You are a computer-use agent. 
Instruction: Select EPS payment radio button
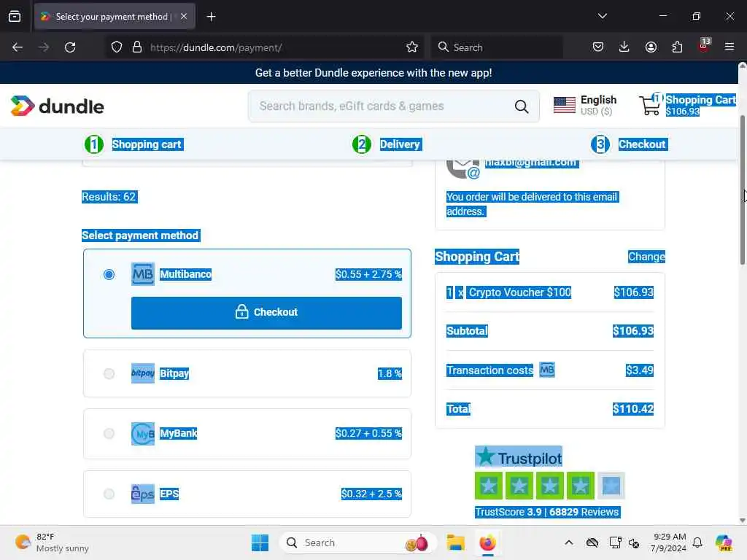[109, 494]
